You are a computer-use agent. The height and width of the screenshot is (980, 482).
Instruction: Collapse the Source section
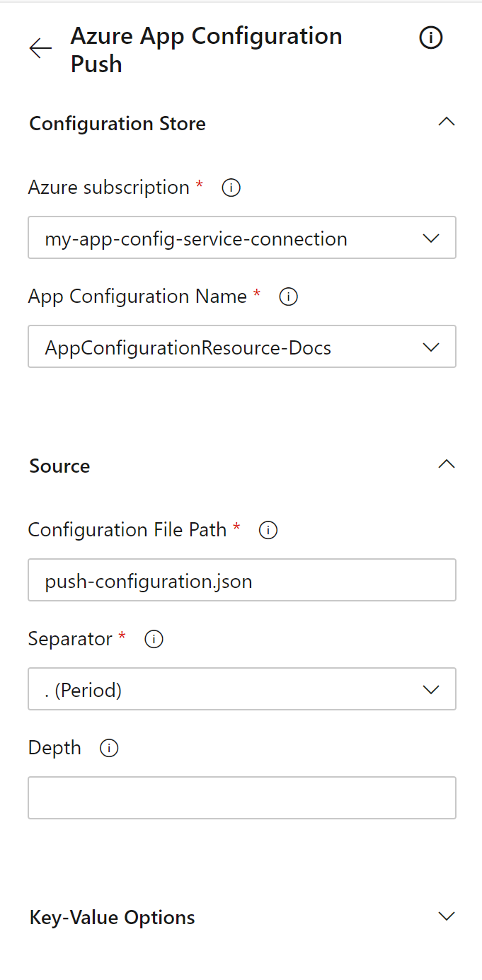[x=446, y=464]
